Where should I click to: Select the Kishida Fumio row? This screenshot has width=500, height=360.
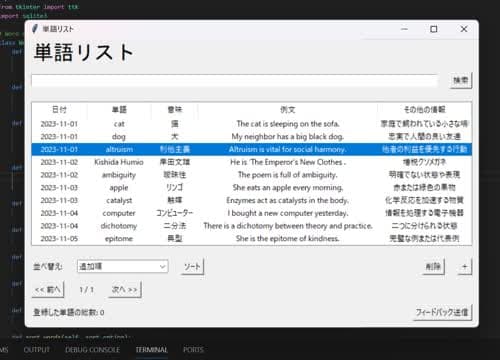point(252,162)
